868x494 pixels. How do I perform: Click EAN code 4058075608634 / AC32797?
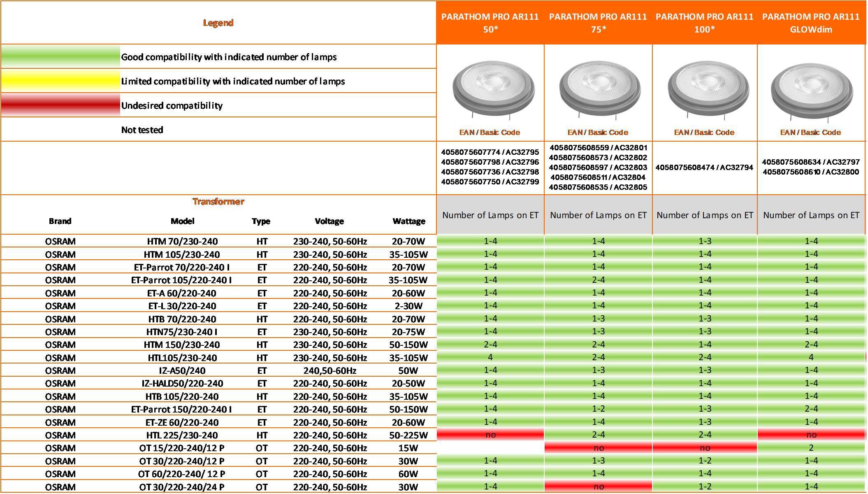811,162
